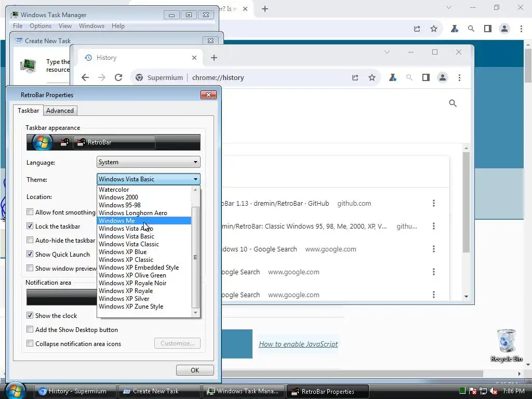
Task: Open How to enable JavaScript link
Action: (x=298, y=344)
